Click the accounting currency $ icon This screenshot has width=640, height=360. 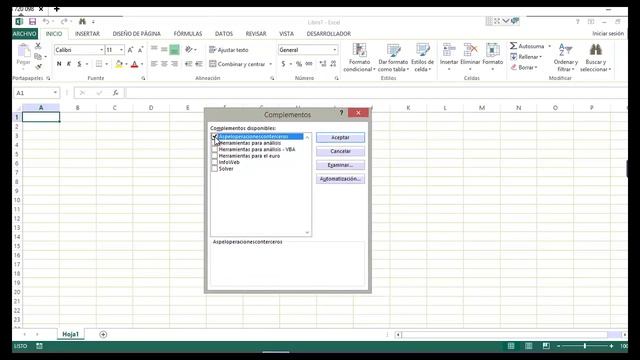point(283,64)
